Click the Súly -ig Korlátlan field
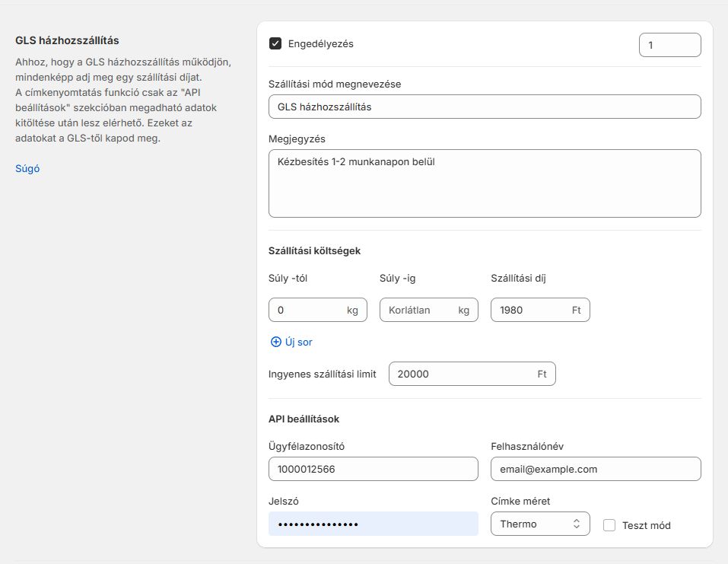 tap(420, 310)
